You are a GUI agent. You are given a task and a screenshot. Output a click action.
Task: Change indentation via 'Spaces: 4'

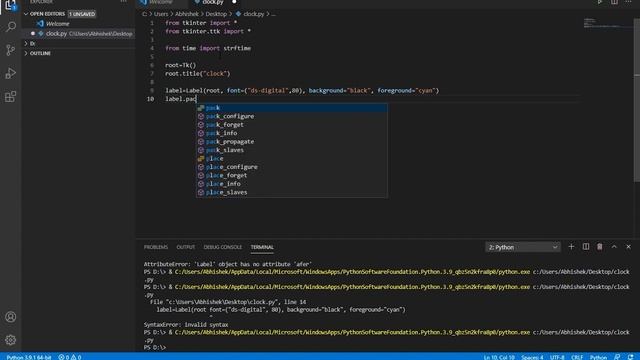[532, 357]
